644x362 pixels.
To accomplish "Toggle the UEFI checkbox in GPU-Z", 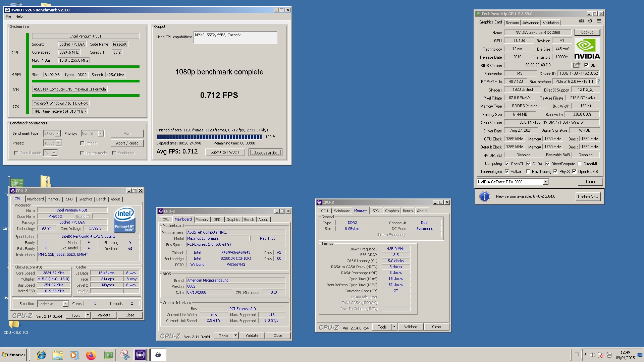I will click(x=586, y=65).
